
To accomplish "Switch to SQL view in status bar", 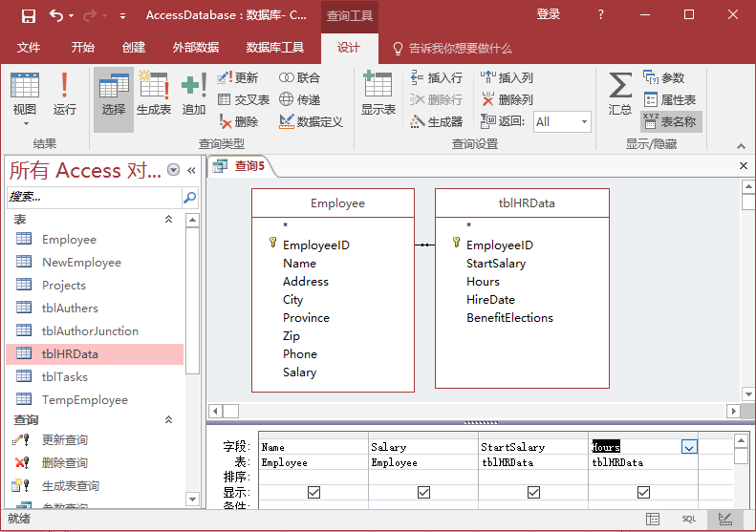I will pyautogui.click(x=688, y=519).
